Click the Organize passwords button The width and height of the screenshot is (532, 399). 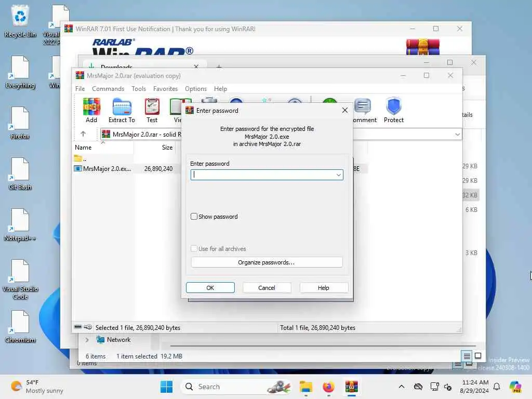click(x=267, y=262)
